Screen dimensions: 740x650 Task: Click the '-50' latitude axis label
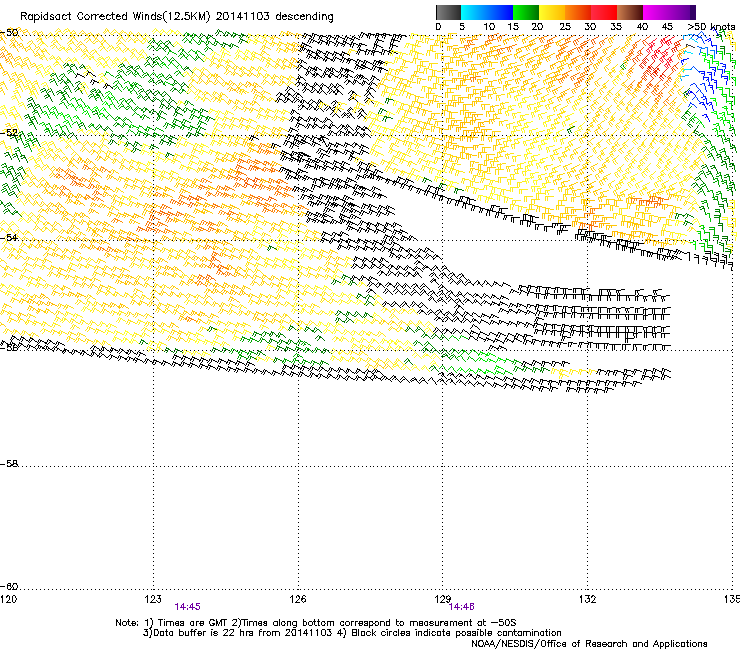point(9,33)
